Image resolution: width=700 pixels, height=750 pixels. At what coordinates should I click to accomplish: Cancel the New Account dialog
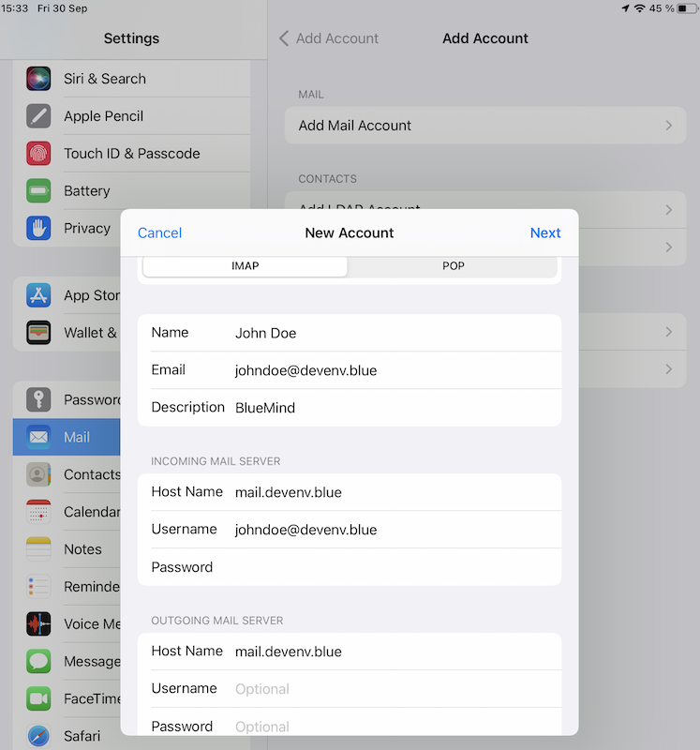pos(159,233)
